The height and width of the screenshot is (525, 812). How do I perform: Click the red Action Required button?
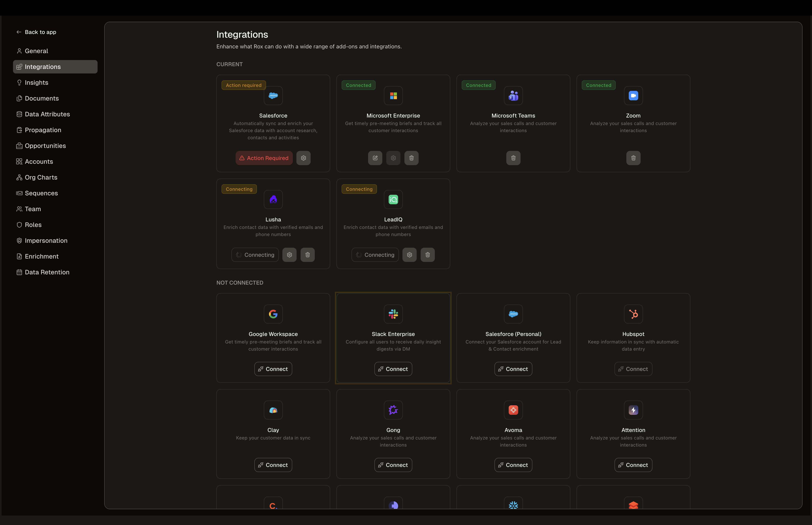264,158
